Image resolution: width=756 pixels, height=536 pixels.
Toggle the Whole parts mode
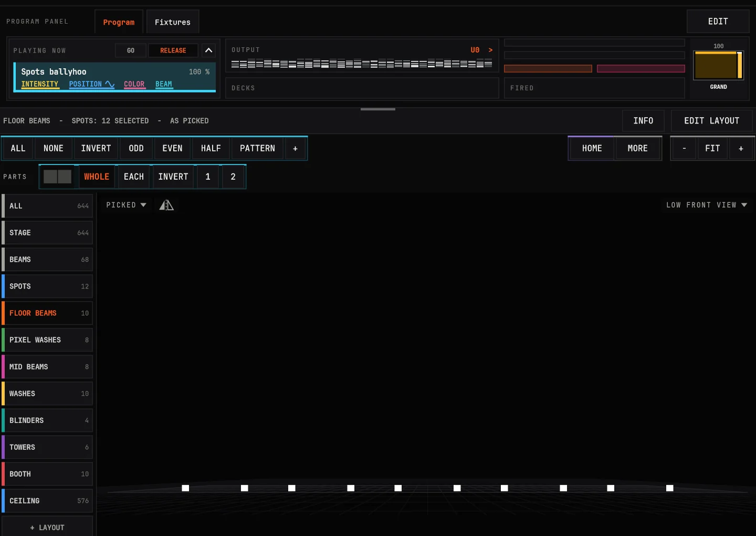pyautogui.click(x=97, y=177)
